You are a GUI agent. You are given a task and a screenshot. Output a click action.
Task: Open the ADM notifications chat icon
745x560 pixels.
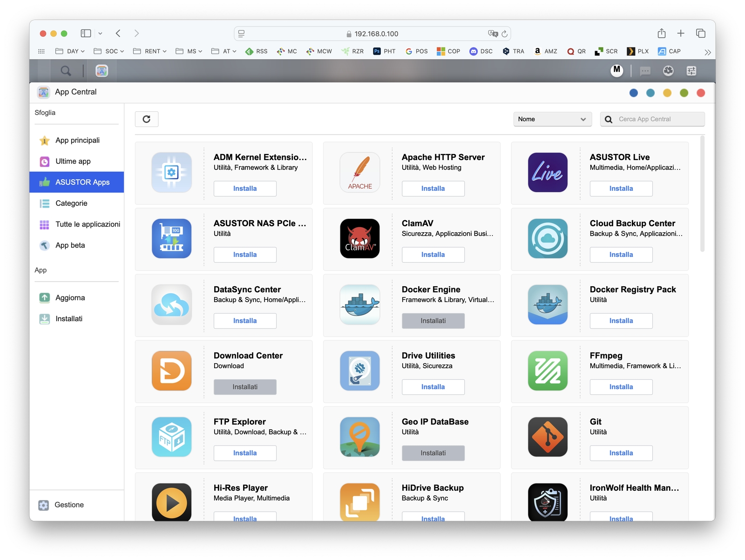(645, 71)
